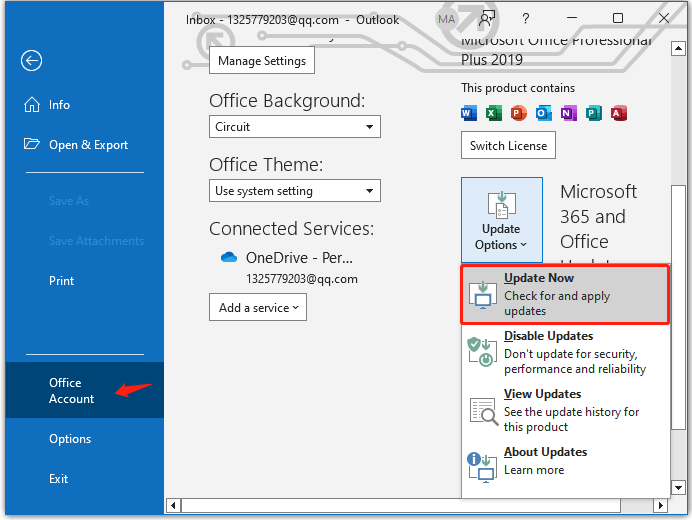Select the Office Account tab
This screenshot has width=692, height=520.
84,390
